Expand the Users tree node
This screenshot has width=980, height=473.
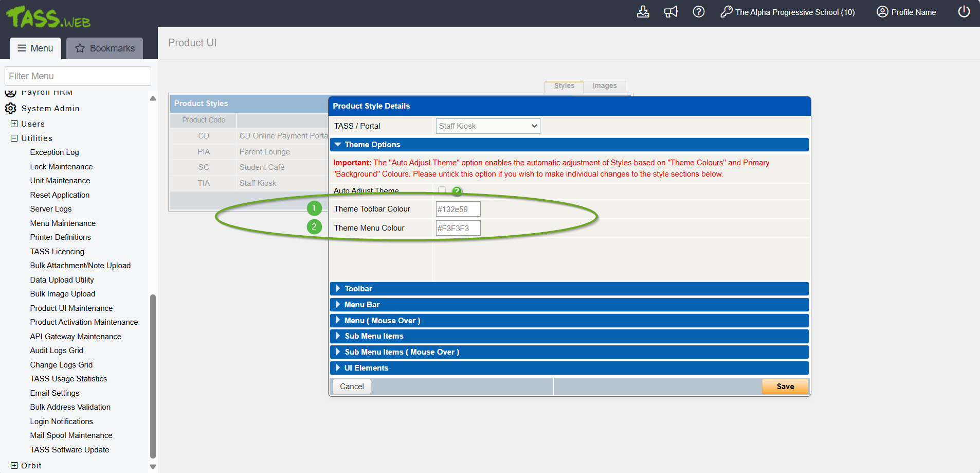pos(14,124)
